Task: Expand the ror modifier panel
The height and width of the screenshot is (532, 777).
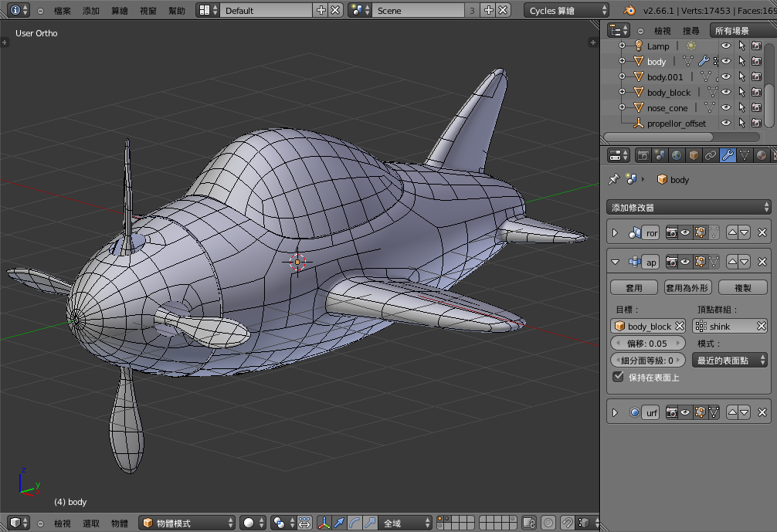Action: pyautogui.click(x=615, y=233)
